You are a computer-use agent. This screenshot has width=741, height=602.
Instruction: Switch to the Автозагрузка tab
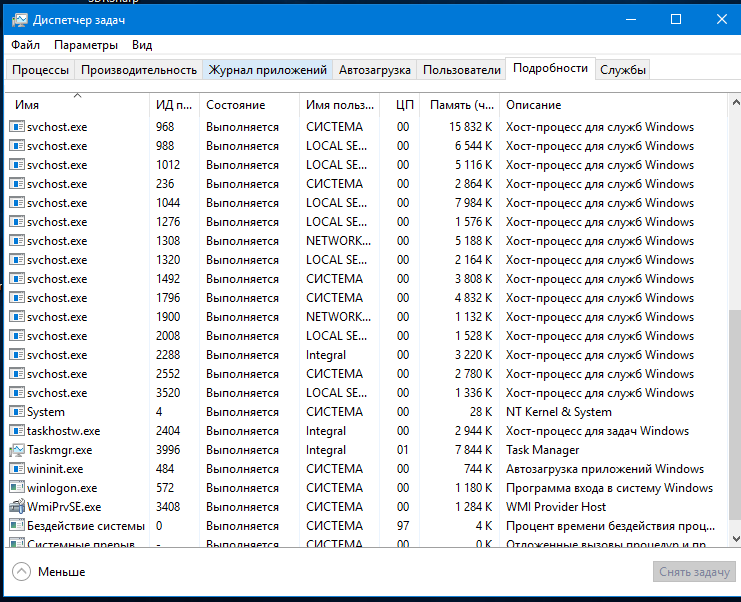coord(375,70)
